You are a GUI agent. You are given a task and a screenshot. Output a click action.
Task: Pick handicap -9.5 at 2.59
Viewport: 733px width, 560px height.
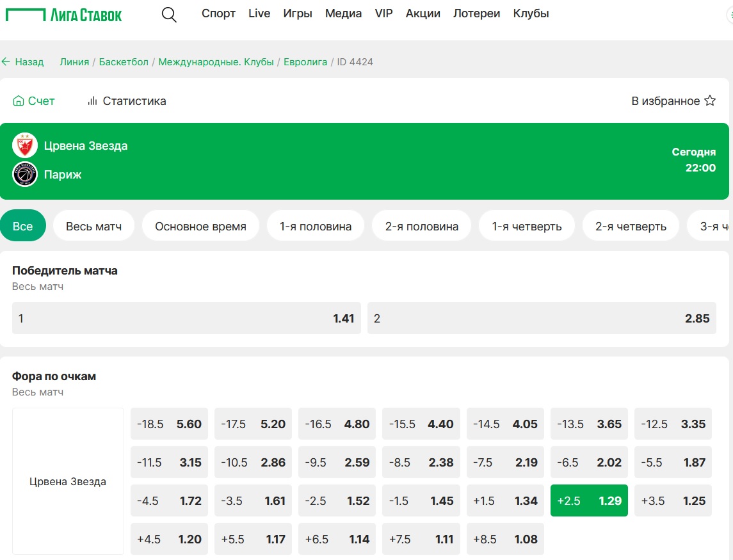coord(337,462)
